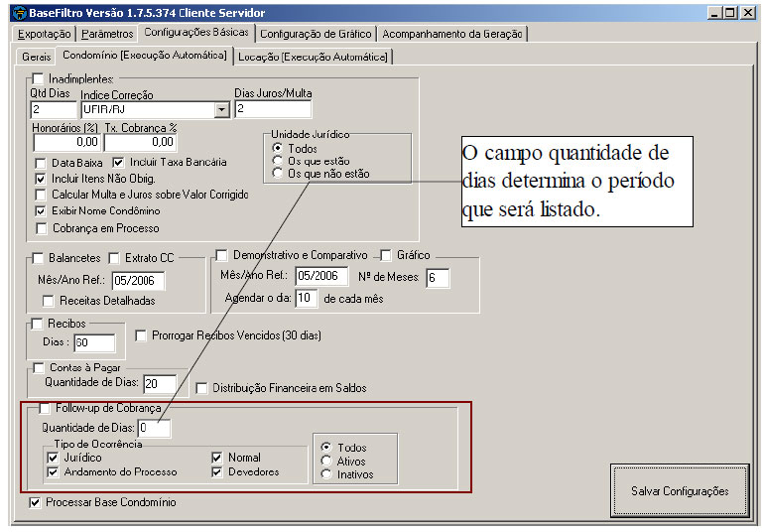Open the Parâmetros tab
This screenshot has width=764, height=532.
click(108, 34)
